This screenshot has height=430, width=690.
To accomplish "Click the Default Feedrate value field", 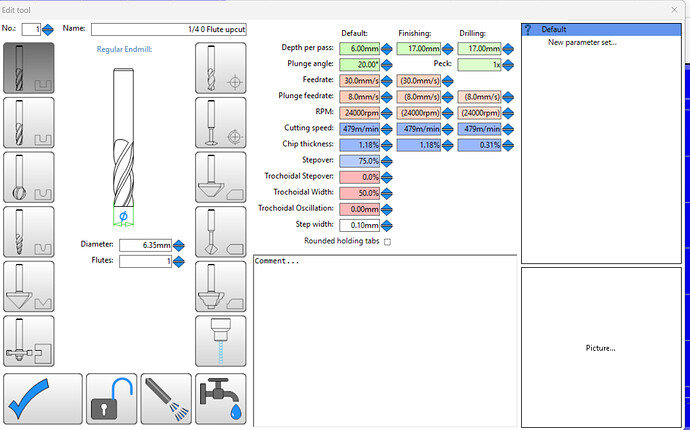I will click(x=359, y=81).
